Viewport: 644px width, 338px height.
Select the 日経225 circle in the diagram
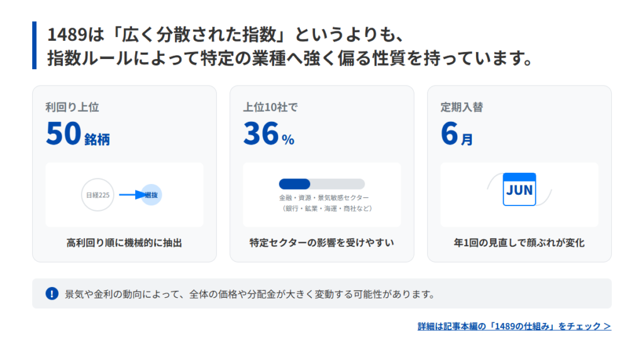(97, 195)
